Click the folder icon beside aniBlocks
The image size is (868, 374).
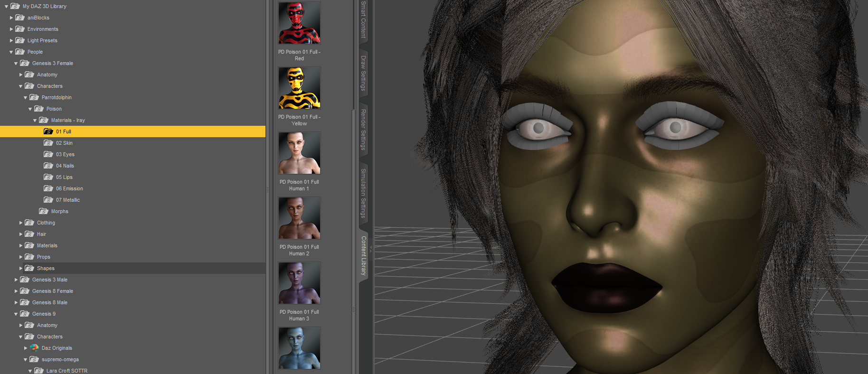click(x=20, y=18)
